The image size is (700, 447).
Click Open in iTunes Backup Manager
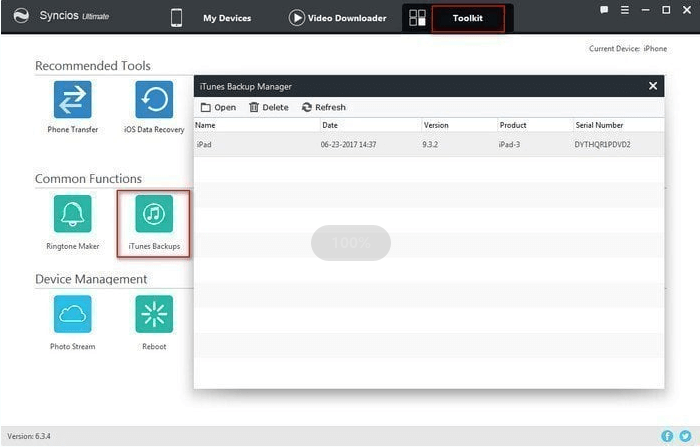[x=218, y=107]
